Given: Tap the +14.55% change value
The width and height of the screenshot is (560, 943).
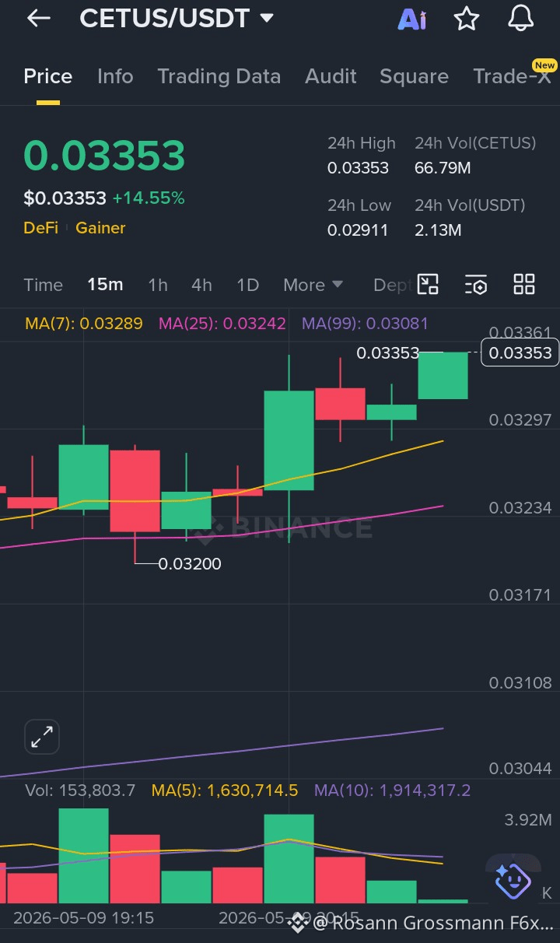Looking at the screenshot, I should (149, 198).
